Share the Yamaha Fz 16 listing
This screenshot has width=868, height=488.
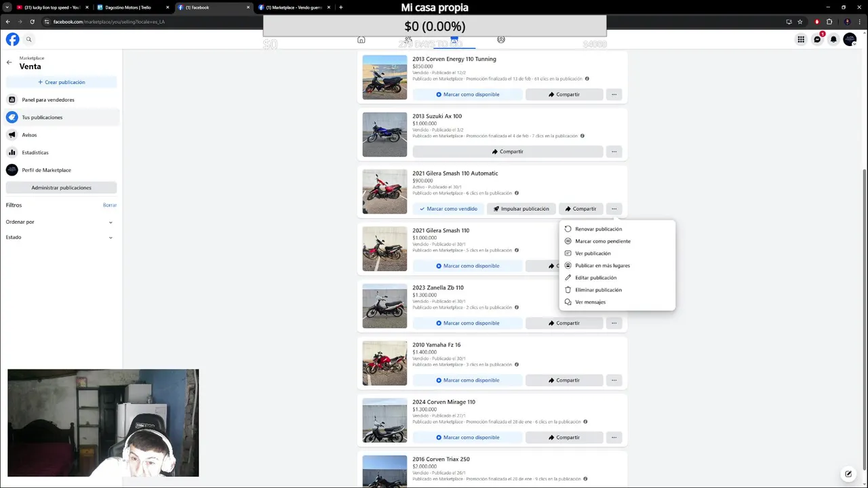click(564, 380)
